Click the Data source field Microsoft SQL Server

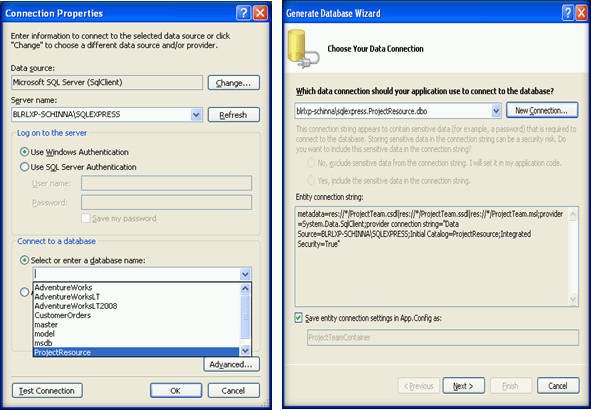point(107,83)
